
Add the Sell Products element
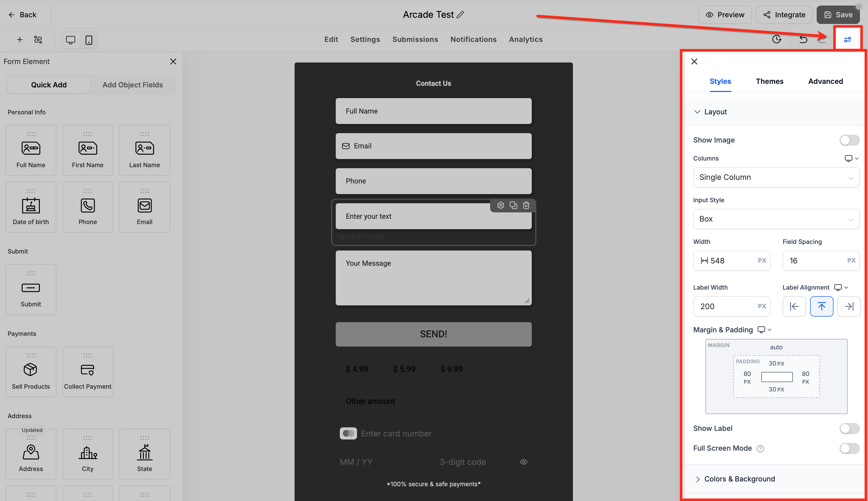click(x=31, y=372)
